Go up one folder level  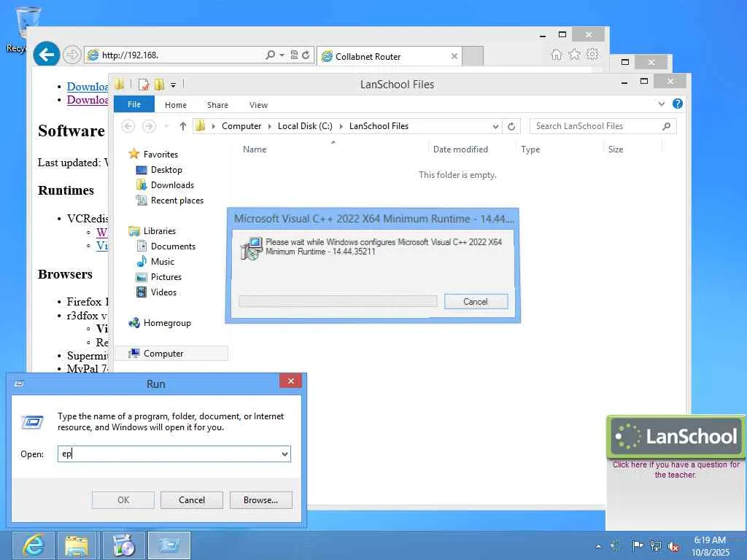[x=183, y=126]
